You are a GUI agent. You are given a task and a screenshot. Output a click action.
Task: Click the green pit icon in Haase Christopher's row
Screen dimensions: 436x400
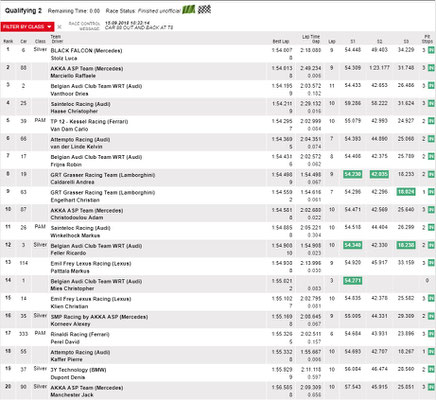(431, 103)
